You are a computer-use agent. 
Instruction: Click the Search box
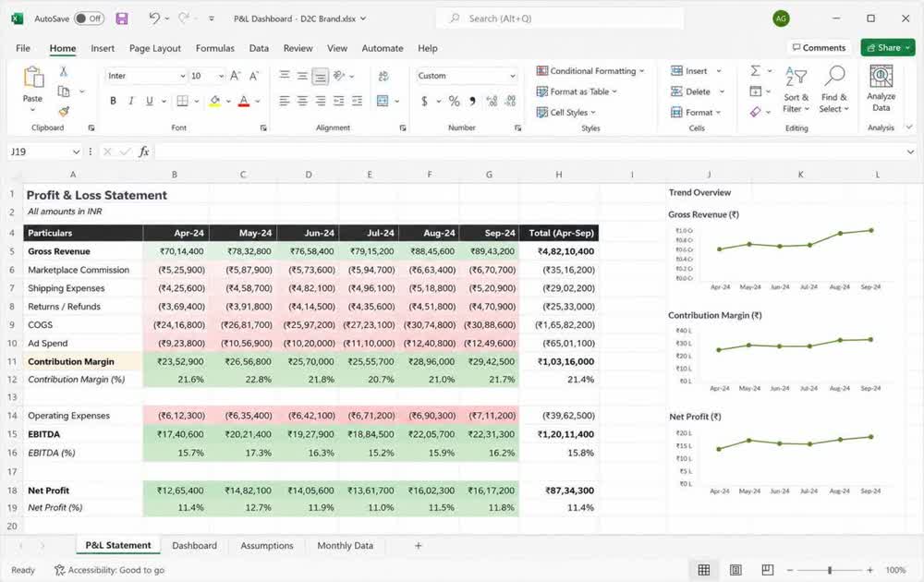[x=560, y=18]
